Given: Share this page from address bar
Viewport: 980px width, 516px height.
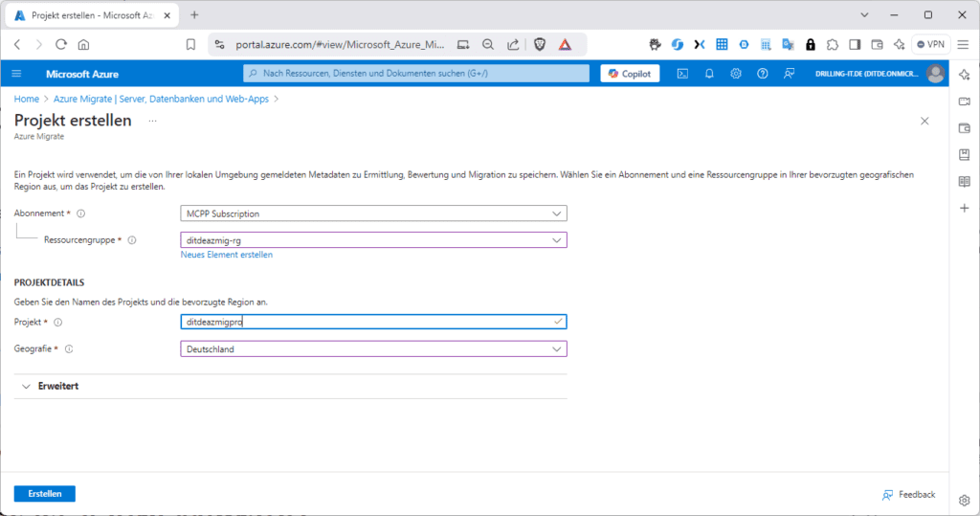Looking at the screenshot, I should 513,44.
